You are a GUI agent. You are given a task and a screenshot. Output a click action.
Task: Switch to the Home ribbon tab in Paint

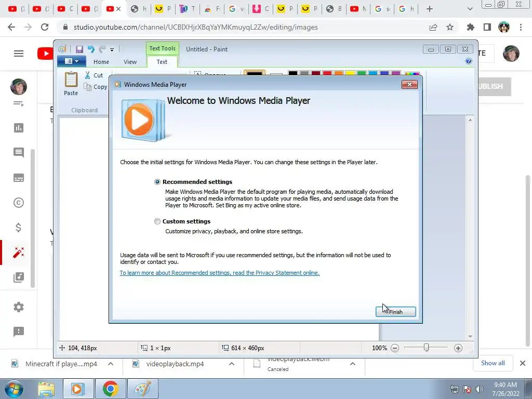coord(101,62)
